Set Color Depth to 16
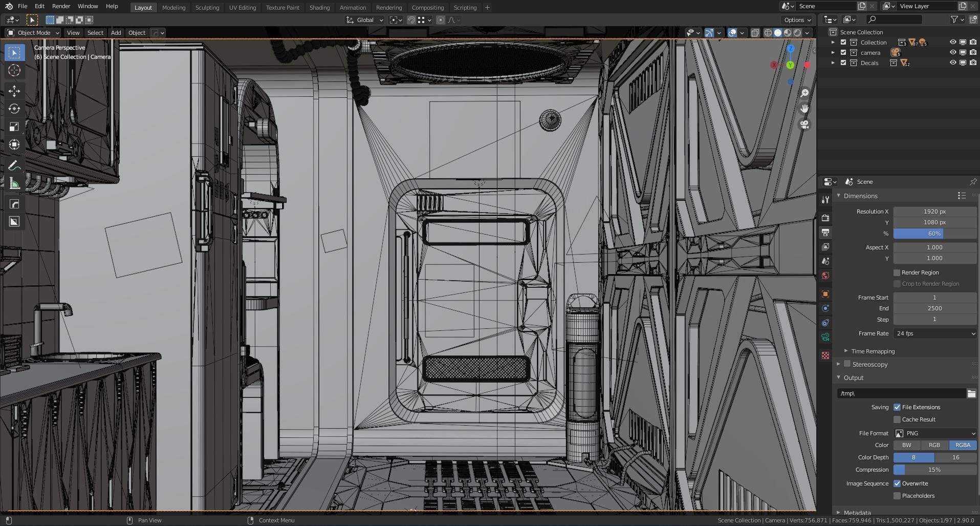This screenshot has height=526, width=980. pyautogui.click(x=955, y=457)
